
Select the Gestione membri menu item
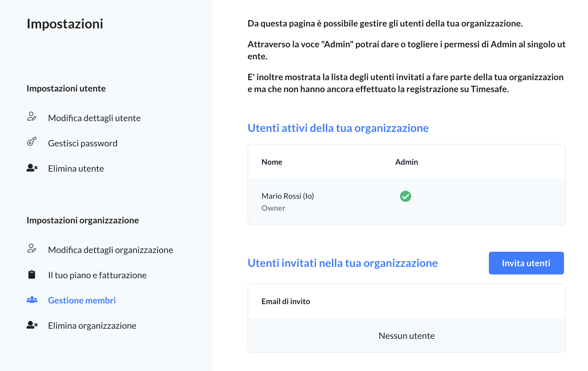click(x=82, y=300)
